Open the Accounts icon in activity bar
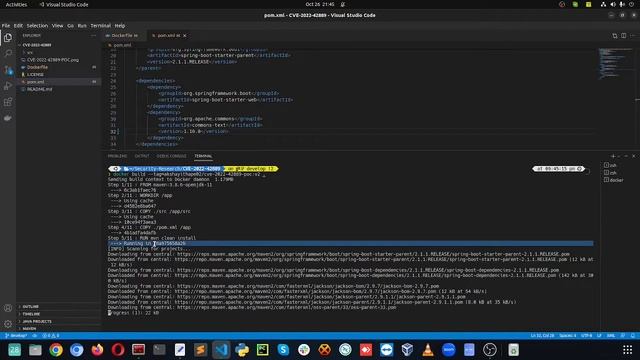This screenshot has height=360, width=640. 8,308
